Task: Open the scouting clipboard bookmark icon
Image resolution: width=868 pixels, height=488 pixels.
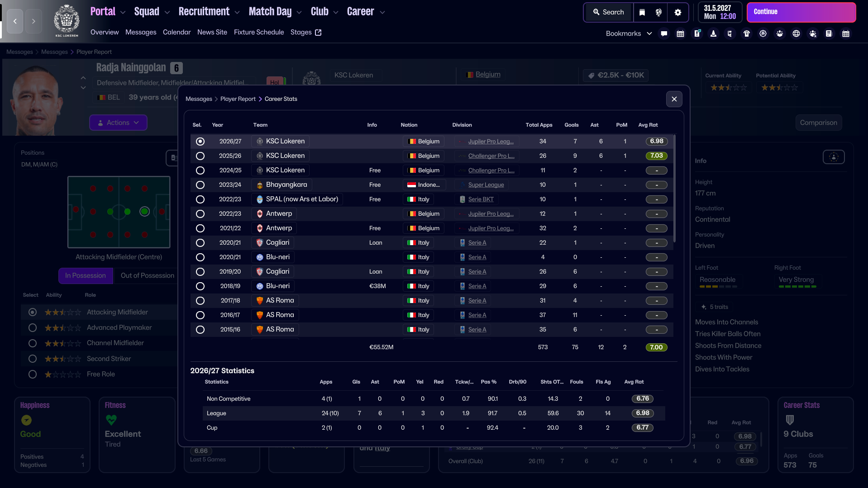Action: coord(730,33)
